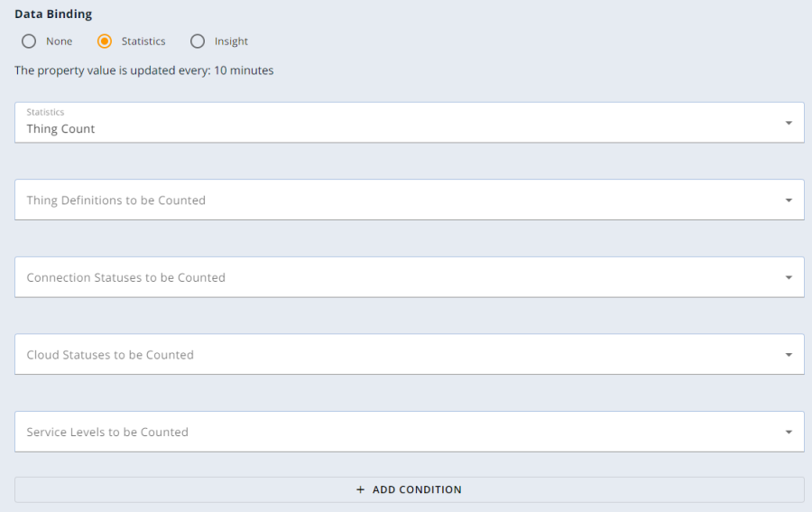The image size is (812, 512).
Task: Click the dropdown arrow on Statistics field
Action: point(789,123)
